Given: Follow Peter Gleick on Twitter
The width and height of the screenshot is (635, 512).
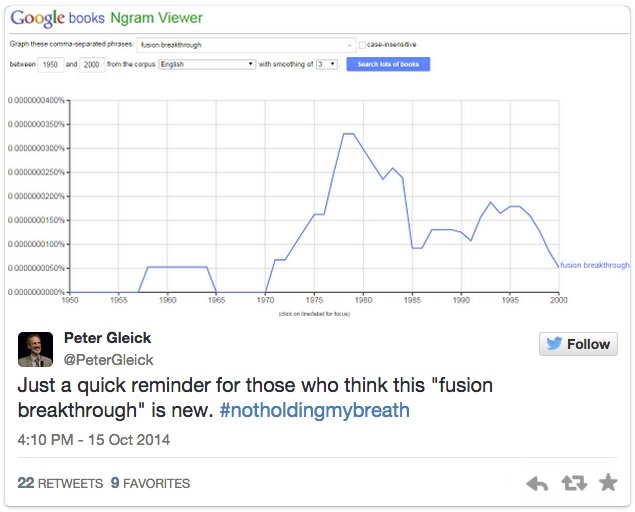Looking at the screenshot, I should point(578,344).
